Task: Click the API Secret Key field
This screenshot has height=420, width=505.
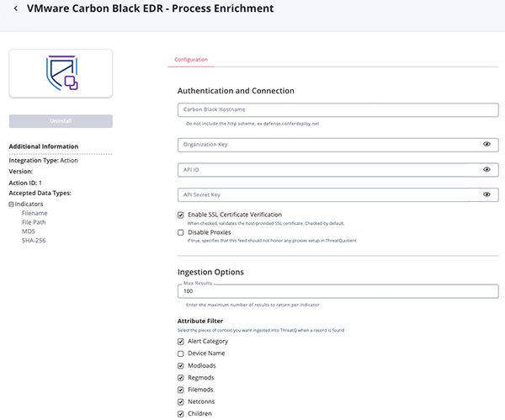Action: tap(328, 195)
